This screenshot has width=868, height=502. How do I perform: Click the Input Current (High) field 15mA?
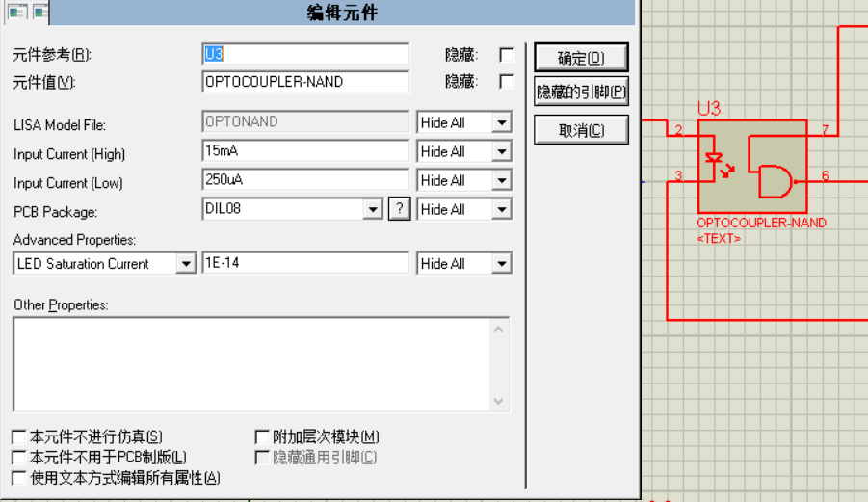coord(305,150)
